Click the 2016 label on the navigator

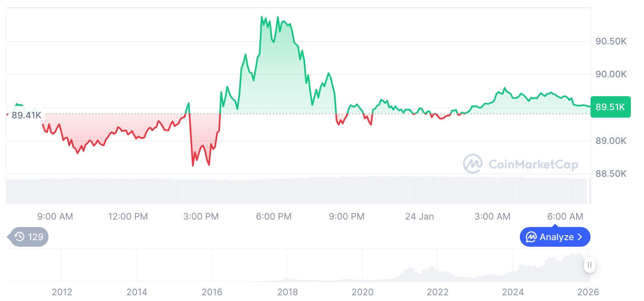212,292
